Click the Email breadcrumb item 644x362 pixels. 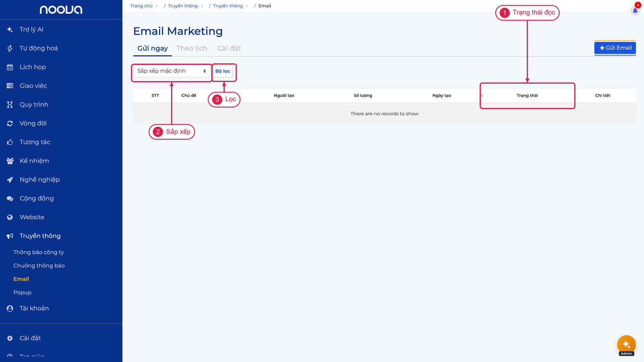click(264, 6)
